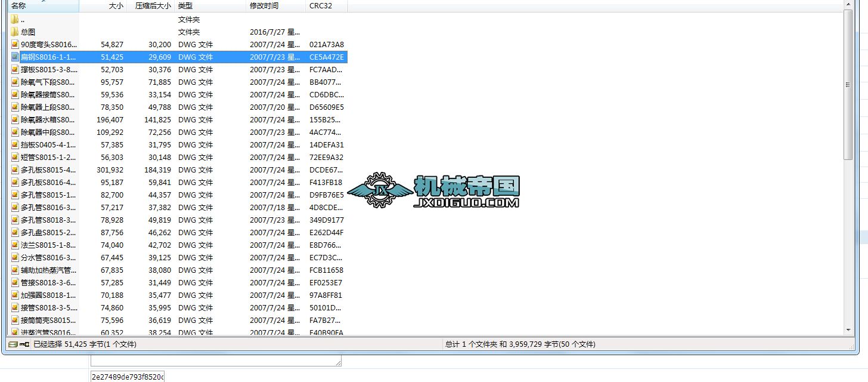Click the CRC32 value EF0253E7

tap(326, 283)
